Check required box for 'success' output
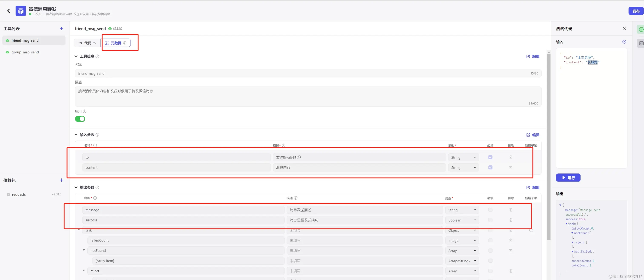Viewport: 644px width, 280px height. coord(490,220)
